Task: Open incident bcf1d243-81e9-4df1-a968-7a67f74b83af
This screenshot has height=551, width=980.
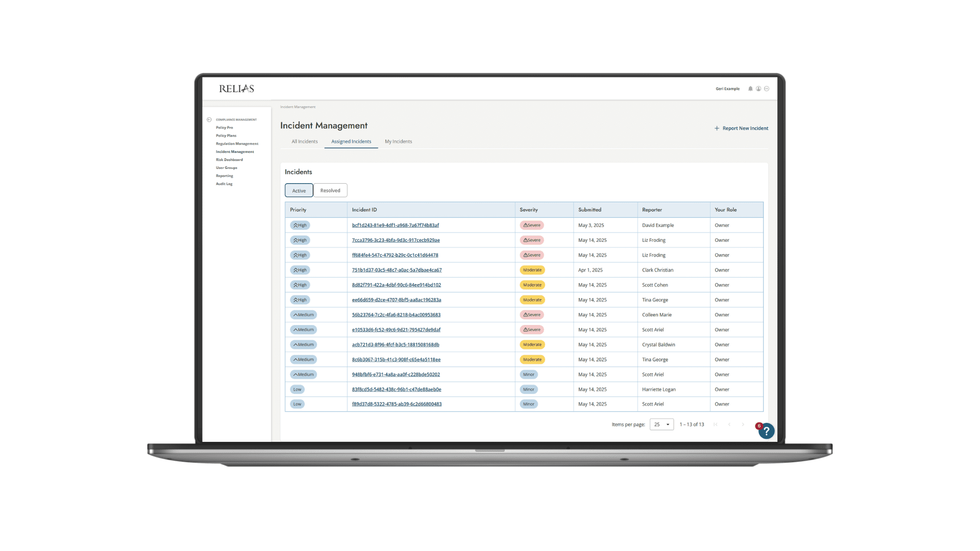Action: (395, 225)
